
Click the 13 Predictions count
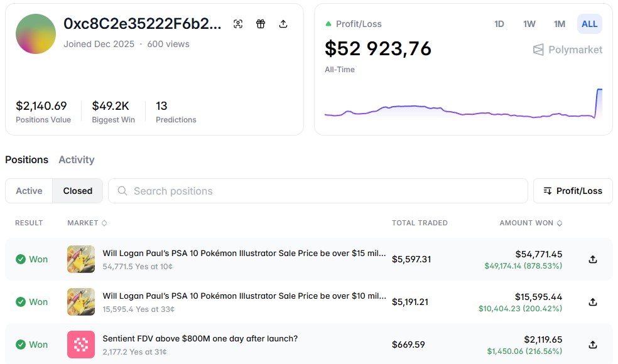coord(161,105)
